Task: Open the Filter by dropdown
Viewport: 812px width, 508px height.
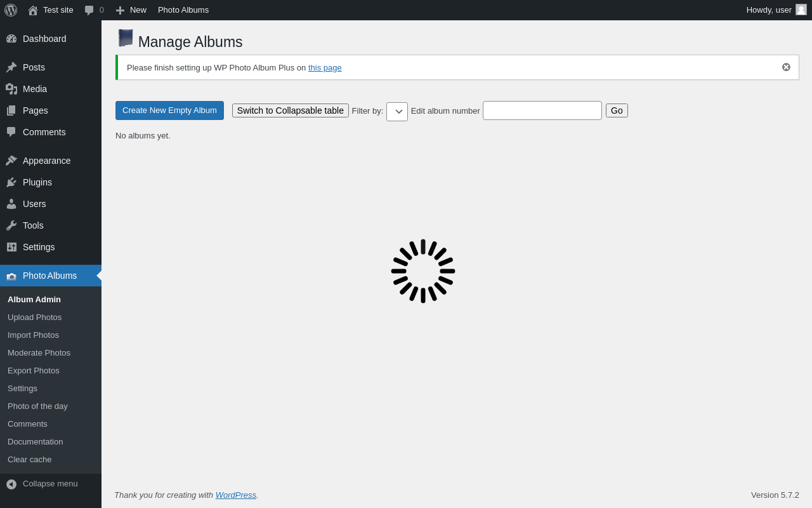Action: pyautogui.click(x=397, y=112)
